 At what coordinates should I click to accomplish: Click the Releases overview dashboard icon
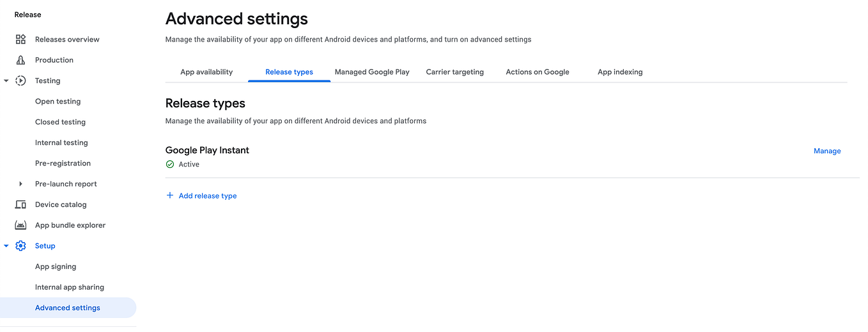coord(20,40)
